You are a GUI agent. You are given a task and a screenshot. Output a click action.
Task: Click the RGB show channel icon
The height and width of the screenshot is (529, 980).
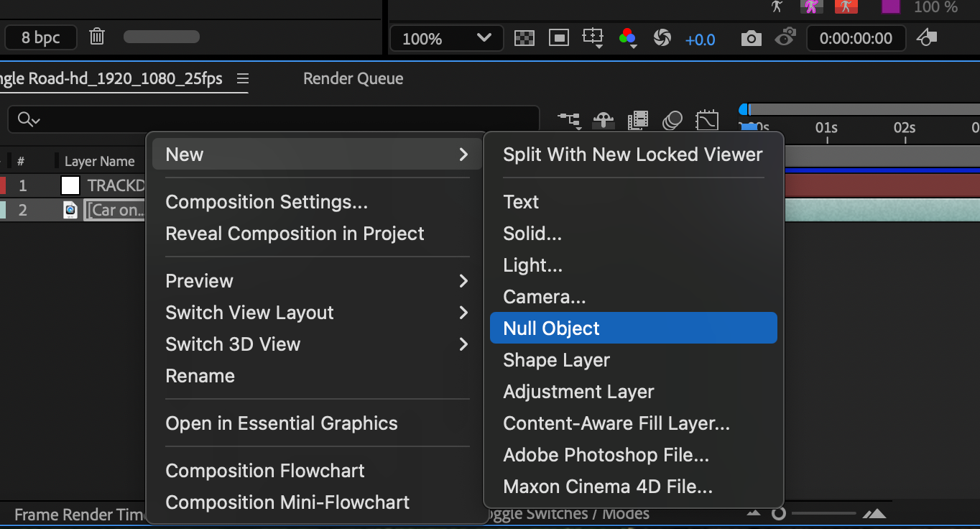tap(628, 39)
